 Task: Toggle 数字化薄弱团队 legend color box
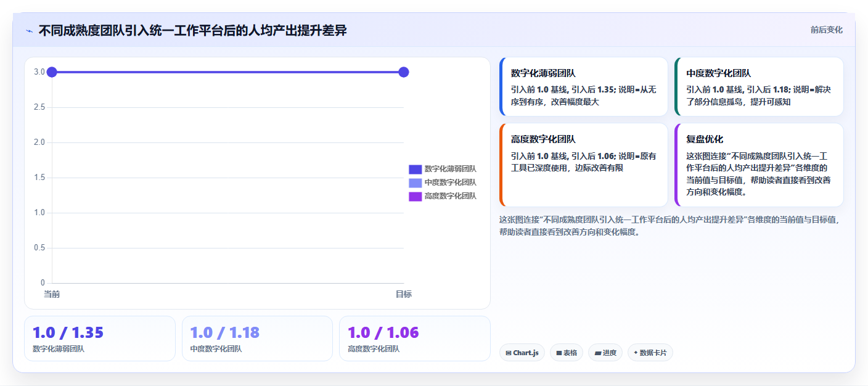point(415,169)
